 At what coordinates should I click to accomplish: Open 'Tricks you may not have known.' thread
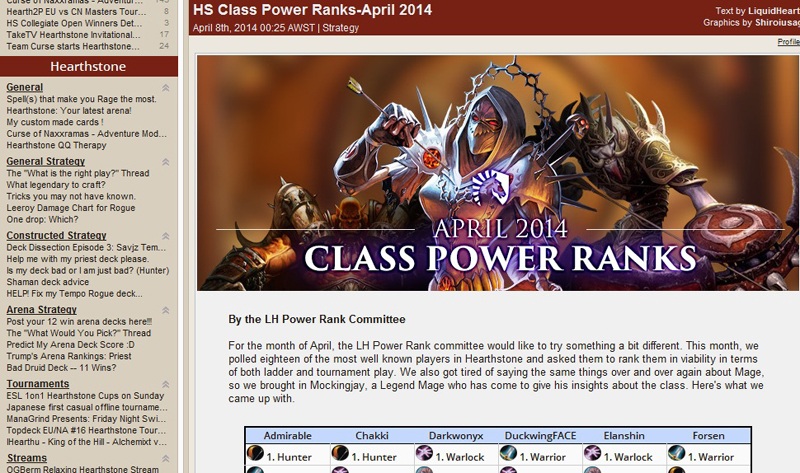click(71, 196)
